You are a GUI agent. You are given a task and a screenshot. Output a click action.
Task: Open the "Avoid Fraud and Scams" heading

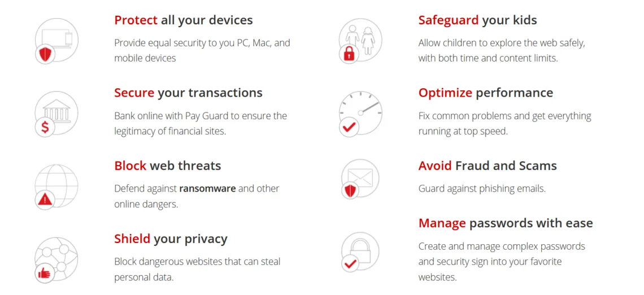click(487, 166)
